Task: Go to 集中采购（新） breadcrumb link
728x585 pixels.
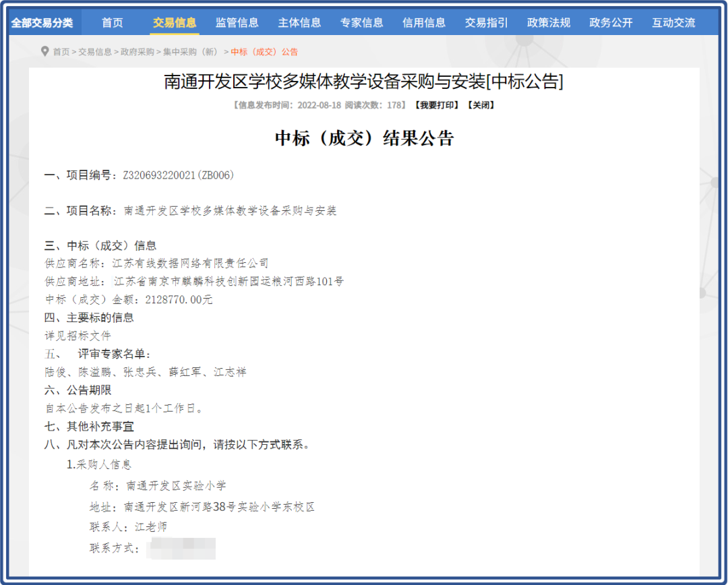Action: [192, 52]
